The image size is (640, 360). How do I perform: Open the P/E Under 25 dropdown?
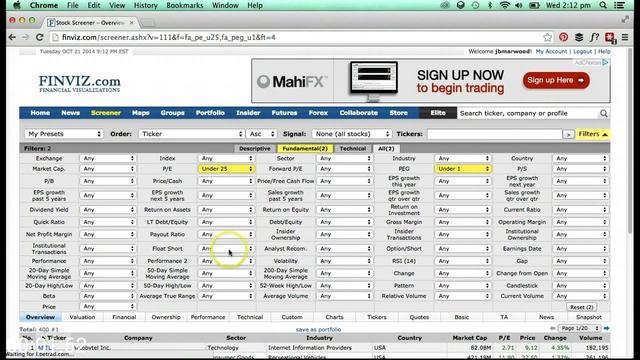(x=227, y=169)
